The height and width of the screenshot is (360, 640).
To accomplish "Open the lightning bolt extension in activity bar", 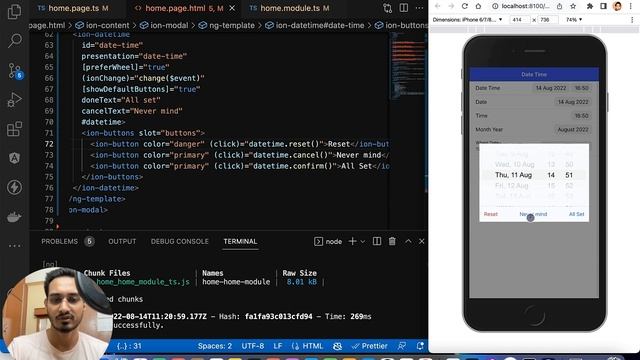I will pyautogui.click(x=14, y=187).
